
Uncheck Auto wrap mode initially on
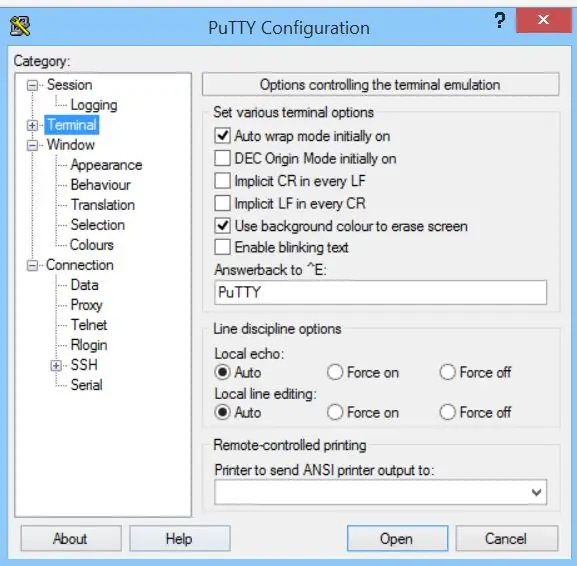pos(223,136)
